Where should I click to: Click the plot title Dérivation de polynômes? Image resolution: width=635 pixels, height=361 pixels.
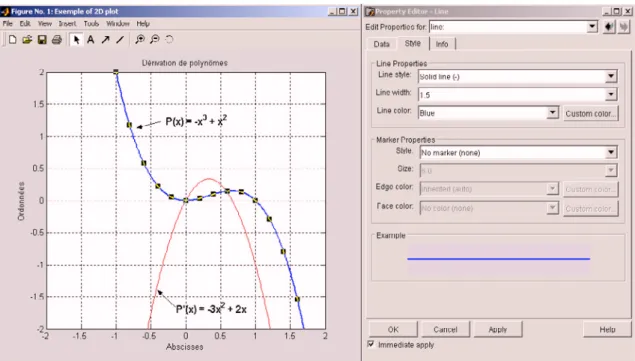(185, 63)
